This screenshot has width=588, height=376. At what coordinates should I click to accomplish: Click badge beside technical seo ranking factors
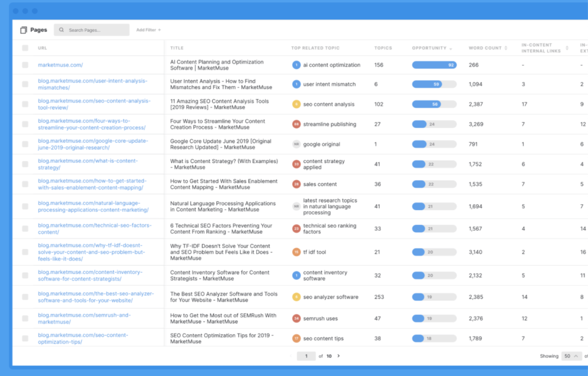pyautogui.click(x=296, y=229)
